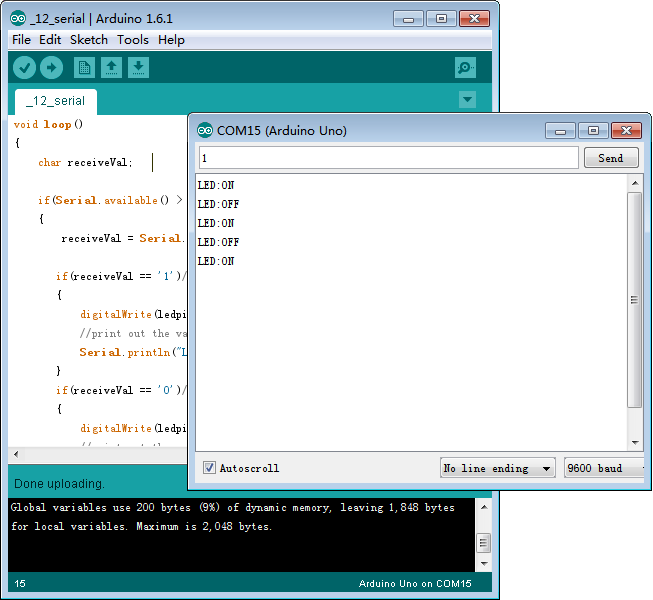Save the sketch with the Save icon
Screen dimensions: 653x600
point(138,67)
